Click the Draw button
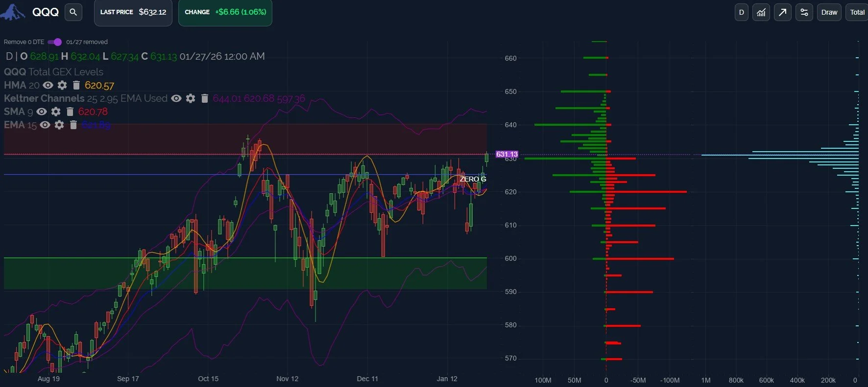Image resolution: width=868 pixels, height=387 pixels. (829, 12)
